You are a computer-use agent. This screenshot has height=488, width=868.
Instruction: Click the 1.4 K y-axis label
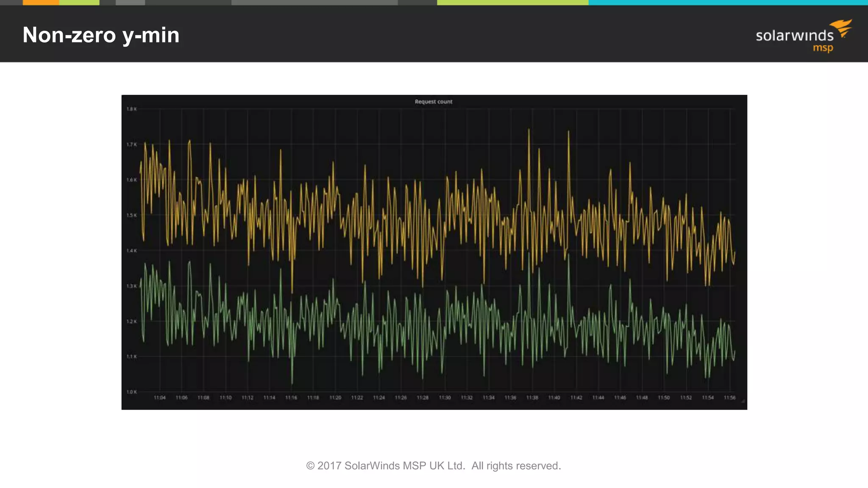point(132,251)
